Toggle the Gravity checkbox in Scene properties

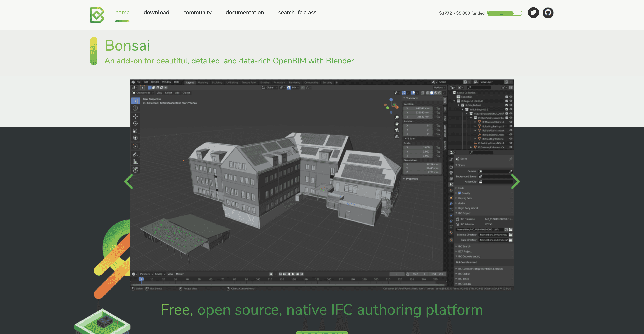459,193
